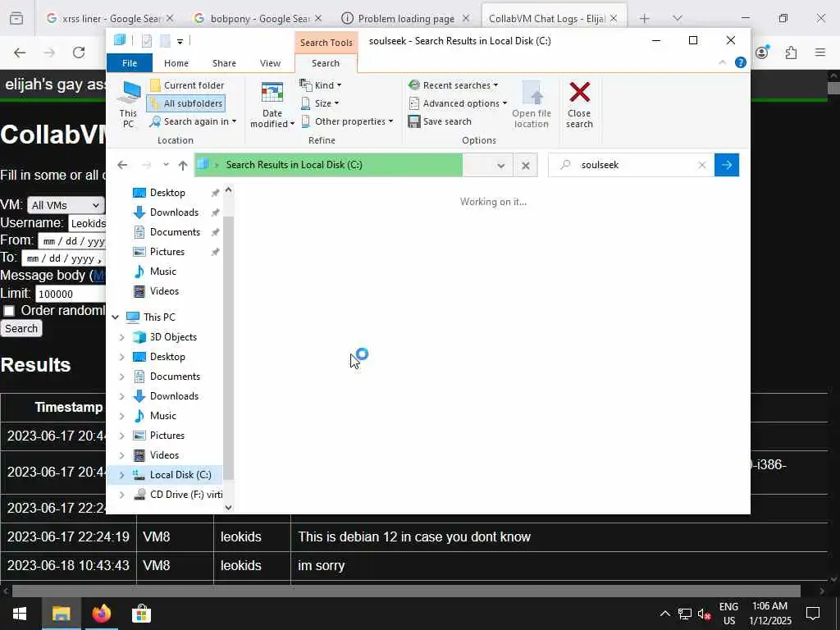This screenshot has width=840, height=630.
Task: Click the Limit 100000 input field
Action: (x=71, y=294)
